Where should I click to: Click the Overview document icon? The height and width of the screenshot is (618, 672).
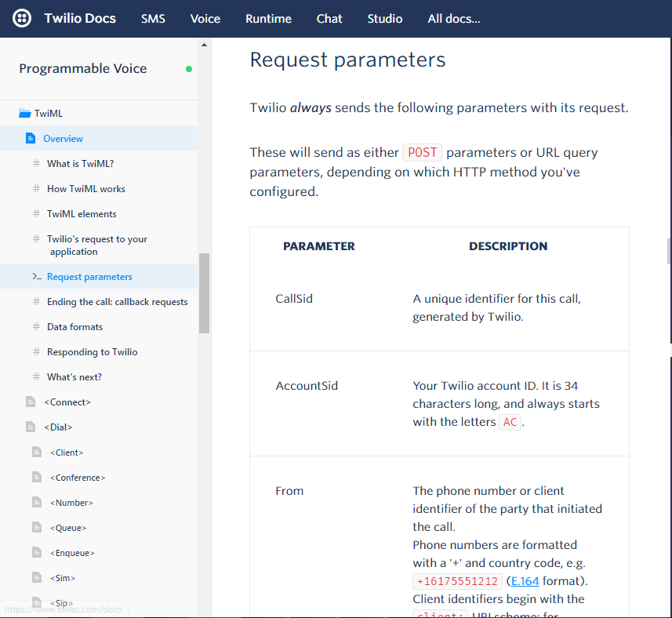click(31, 138)
